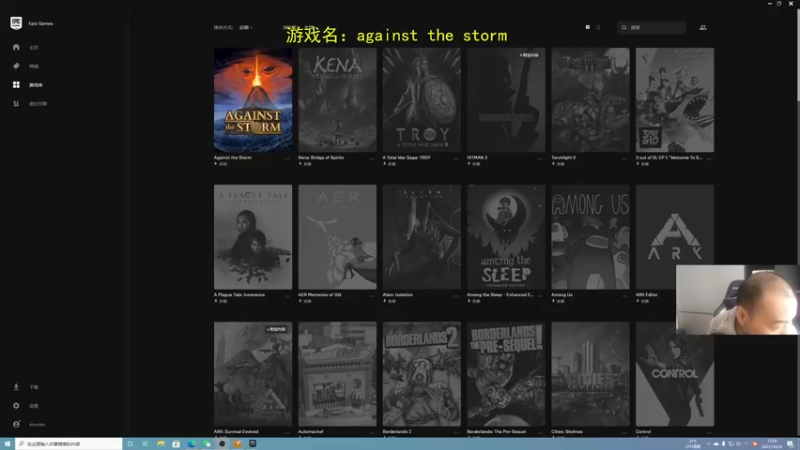Select the Kena: Bridge of Spirits cover
Screen dimensions: 800x450
pos(337,100)
